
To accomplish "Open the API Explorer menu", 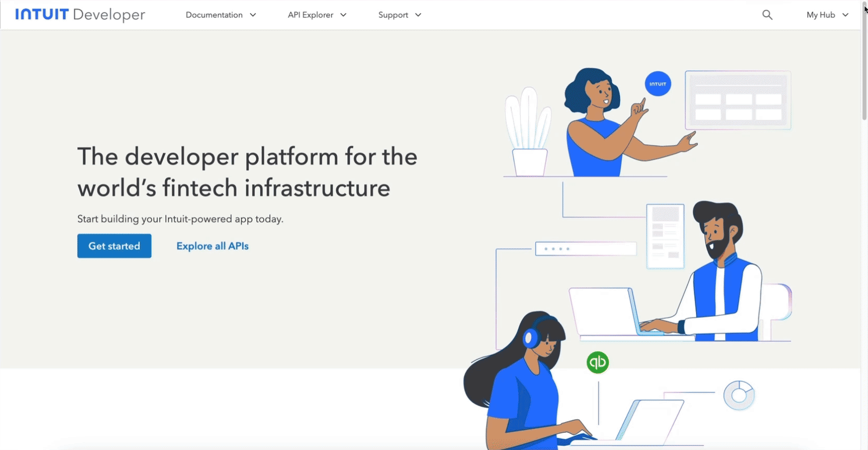I will [x=310, y=15].
